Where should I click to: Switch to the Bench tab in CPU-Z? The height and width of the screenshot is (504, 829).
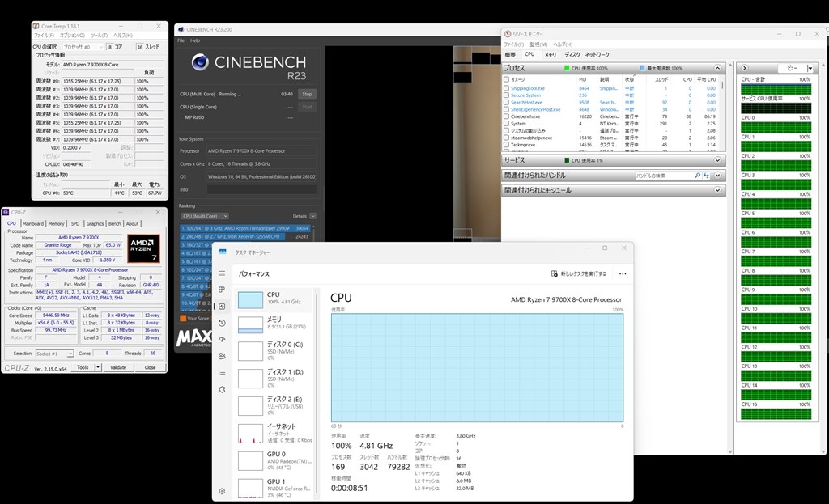115,223
